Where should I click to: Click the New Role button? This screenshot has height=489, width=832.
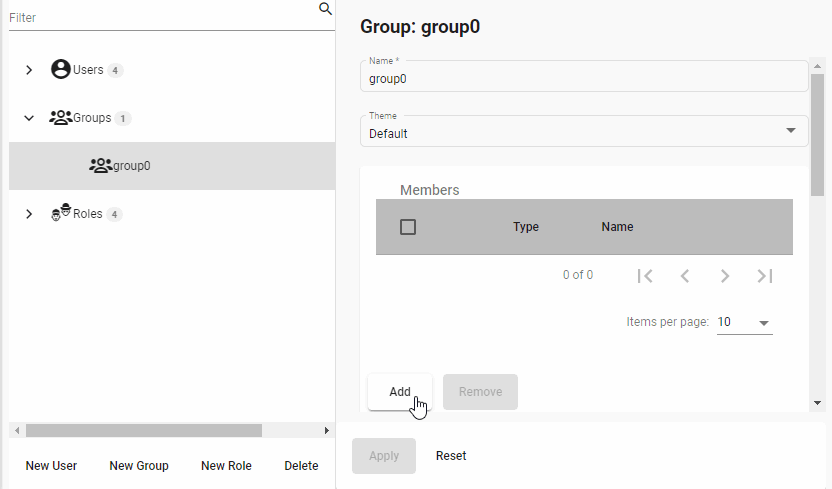click(x=226, y=466)
